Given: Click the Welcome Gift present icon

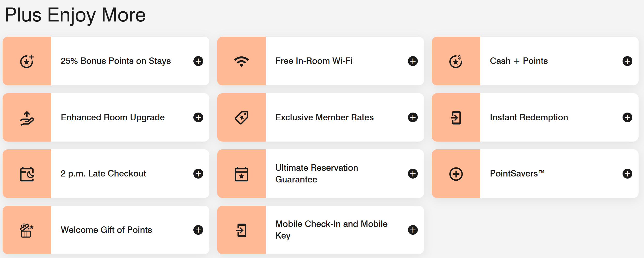Looking at the screenshot, I should click(x=27, y=230).
